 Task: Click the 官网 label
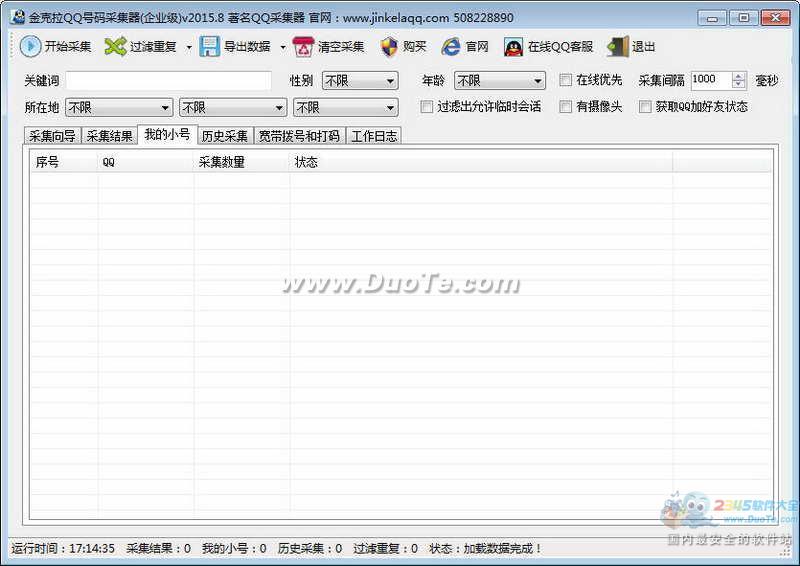[x=477, y=47]
